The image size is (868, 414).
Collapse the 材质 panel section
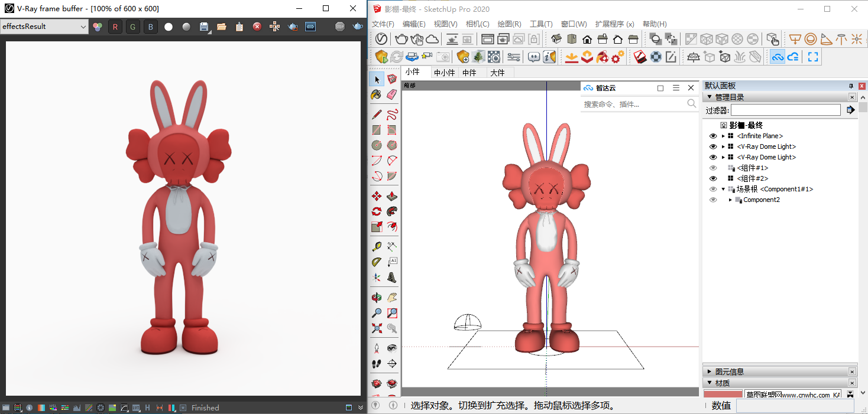(710, 383)
